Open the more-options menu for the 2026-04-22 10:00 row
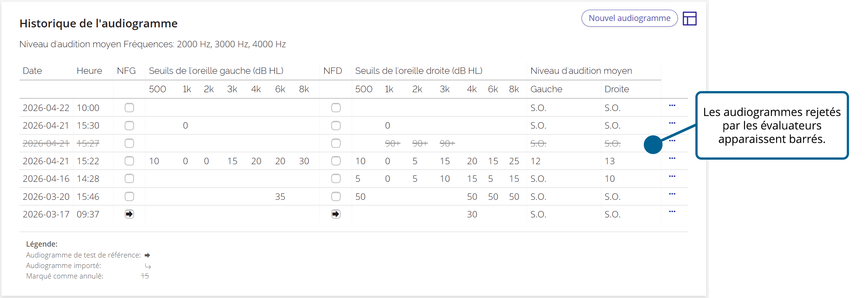Viewport: 868px width, 298px height. tap(672, 105)
